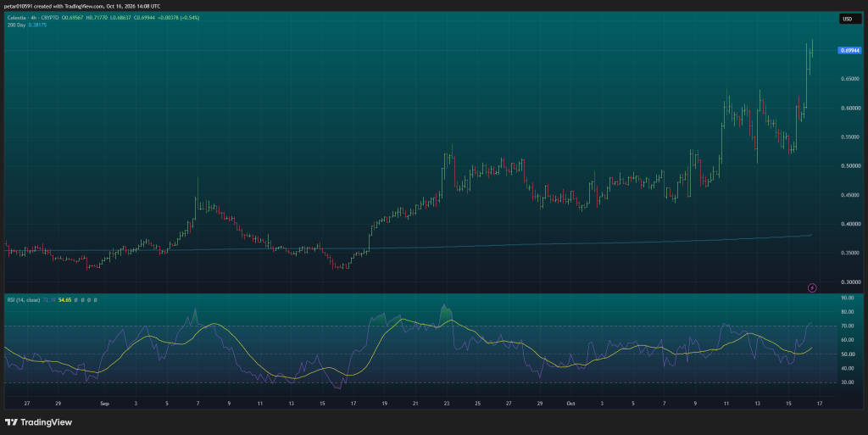
Task: Click the 50.00 RSI axis label
Action: pos(847,354)
